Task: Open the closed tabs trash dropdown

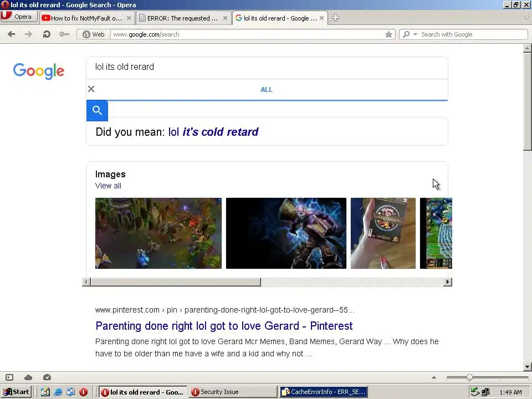Action: click(x=526, y=18)
